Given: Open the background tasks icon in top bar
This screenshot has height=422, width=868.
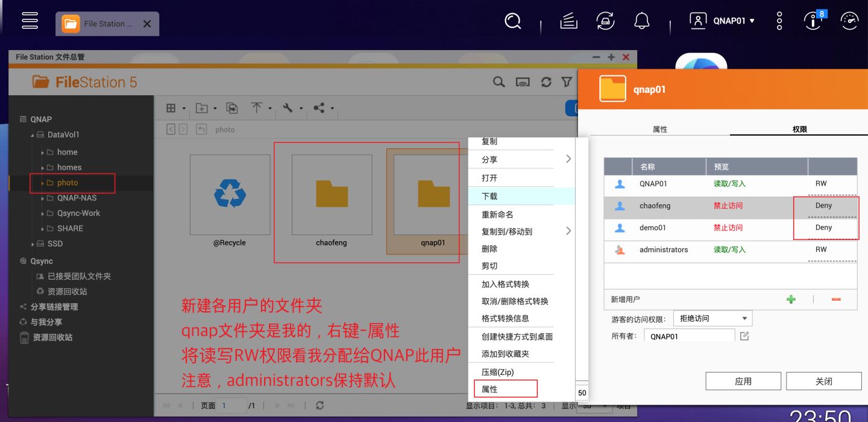Looking at the screenshot, I should pyautogui.click(x=605, y=20).
